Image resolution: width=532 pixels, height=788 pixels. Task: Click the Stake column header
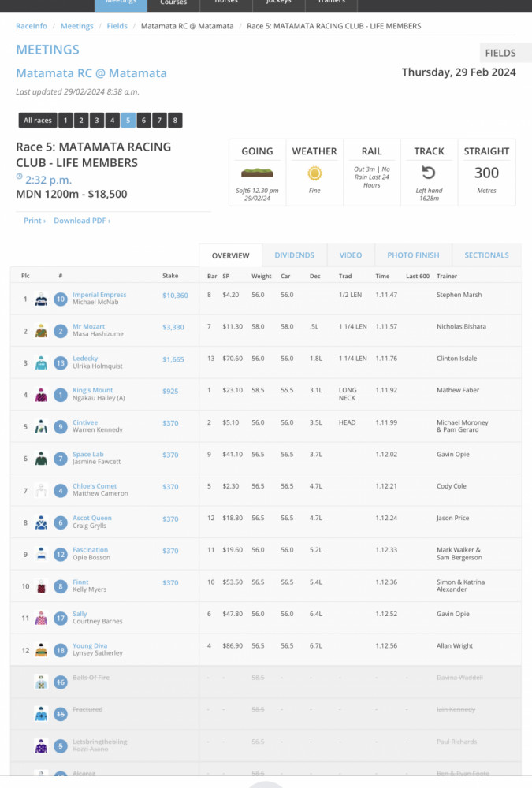pos(170,275)
